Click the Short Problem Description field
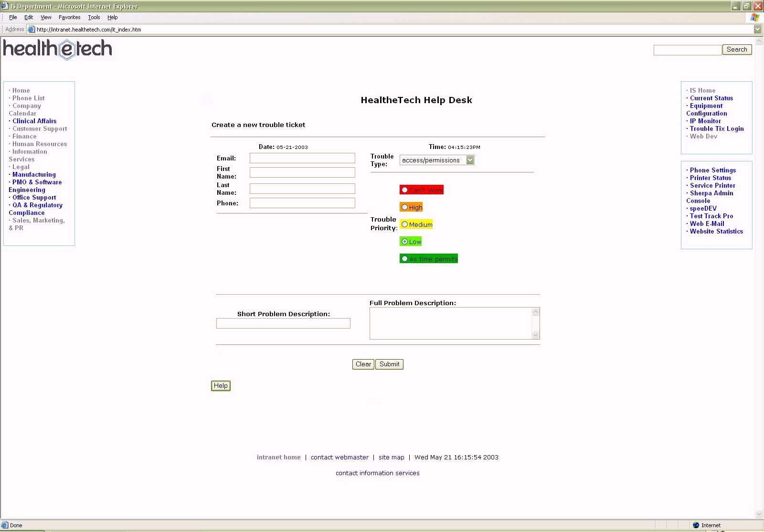The height and width of the screenshot is (532, 764). tap(283, 324)
